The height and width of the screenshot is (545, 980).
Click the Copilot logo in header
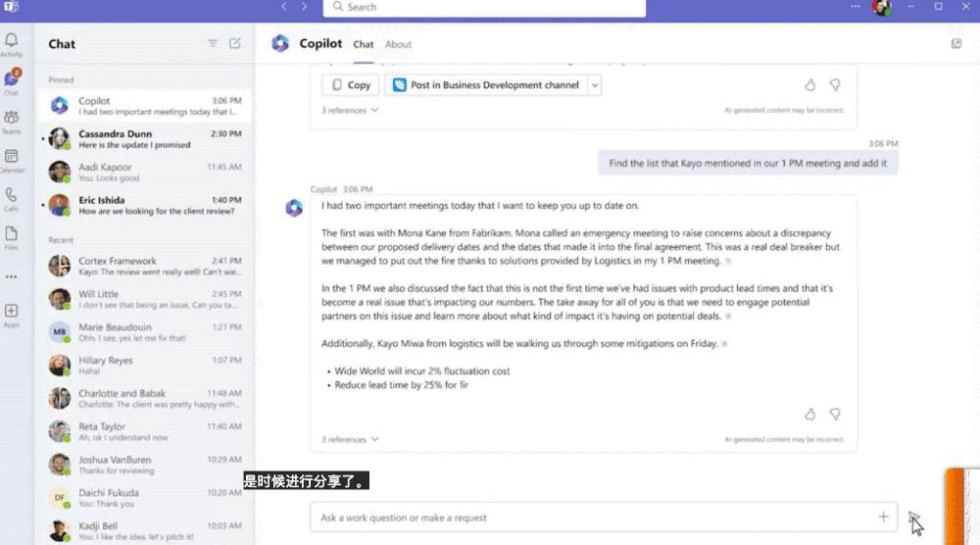280,43
